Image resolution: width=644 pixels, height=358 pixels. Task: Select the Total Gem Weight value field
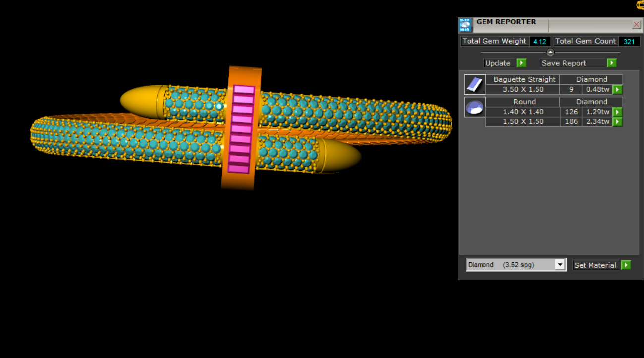tap(539, 42)
